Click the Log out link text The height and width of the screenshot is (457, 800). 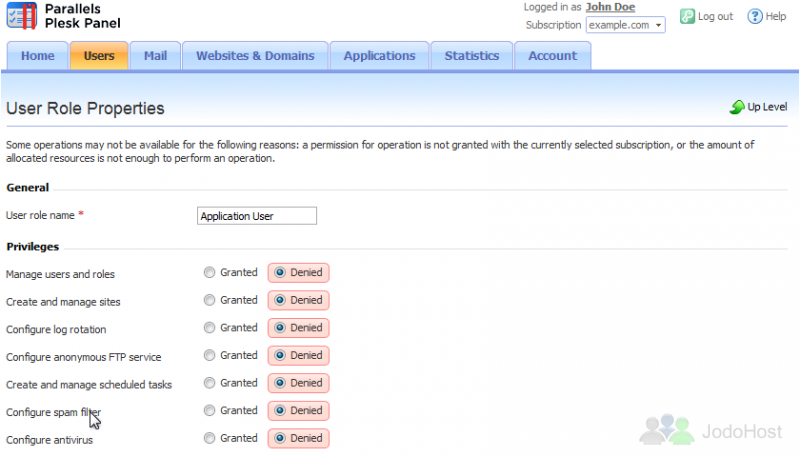(x=715, y=16)
